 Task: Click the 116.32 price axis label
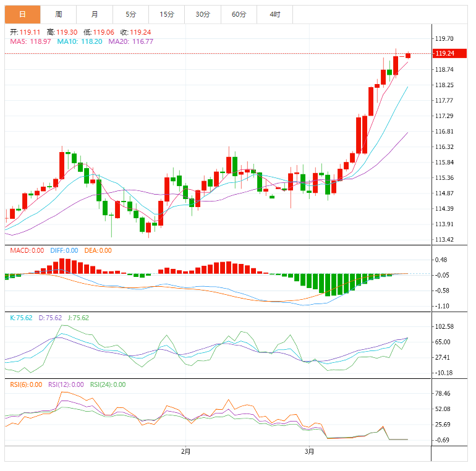point(444,147)
